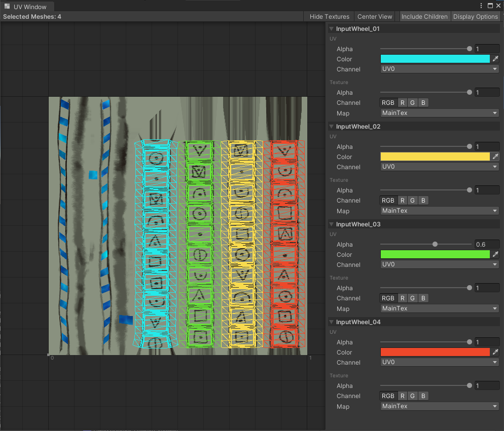504x431 pixels.
Task: Close the UV Window panel
Action: point(498,6)
